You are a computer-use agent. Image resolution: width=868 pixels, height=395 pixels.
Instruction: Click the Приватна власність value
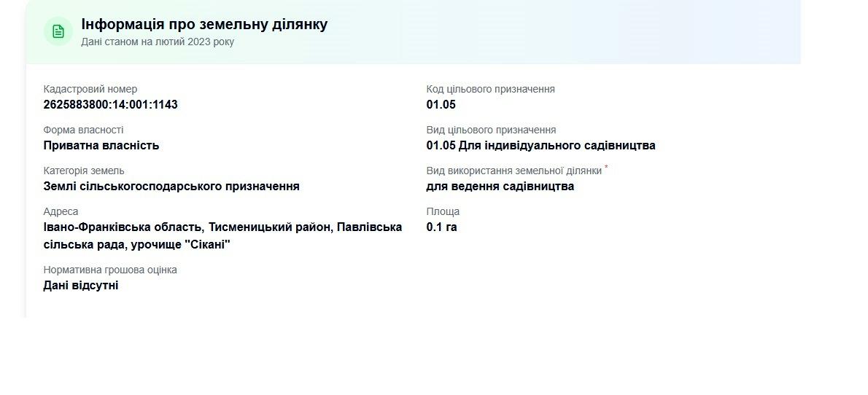click(101, 146)
